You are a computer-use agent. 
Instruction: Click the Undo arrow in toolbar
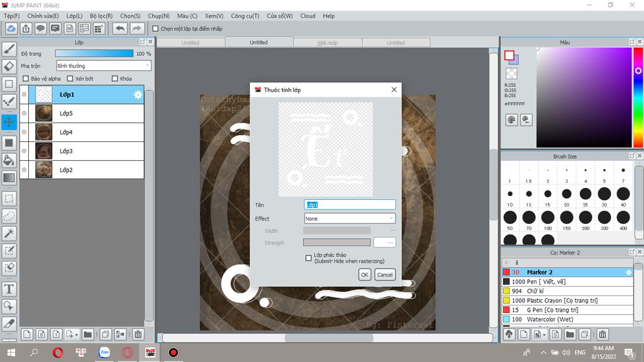[120, 29]
